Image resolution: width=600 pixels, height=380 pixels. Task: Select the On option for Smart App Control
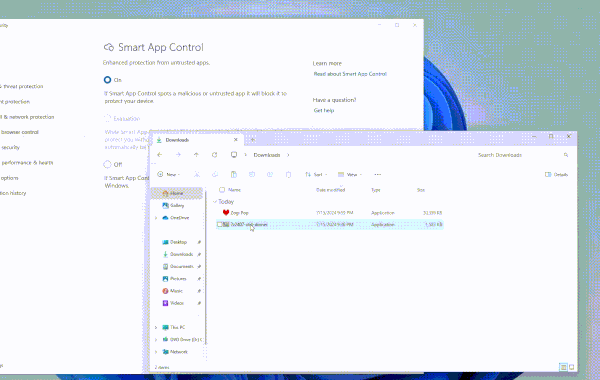pos(108,80)
